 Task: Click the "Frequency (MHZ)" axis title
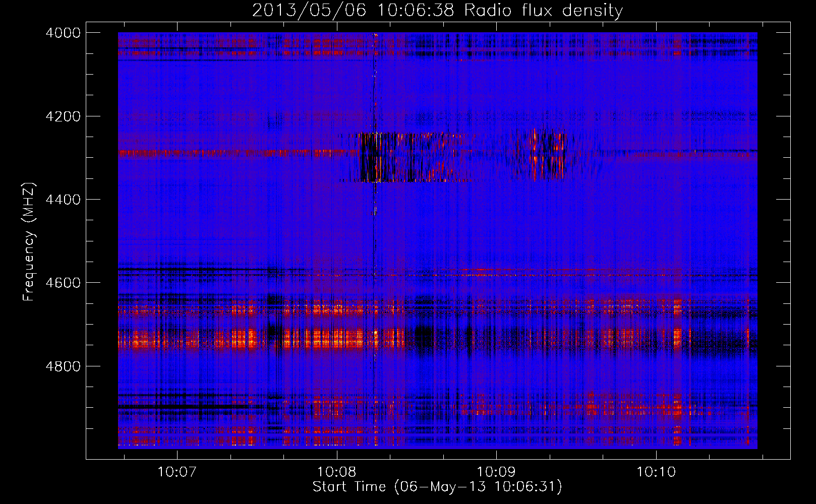pyautogui.click(x=29, y=242)
